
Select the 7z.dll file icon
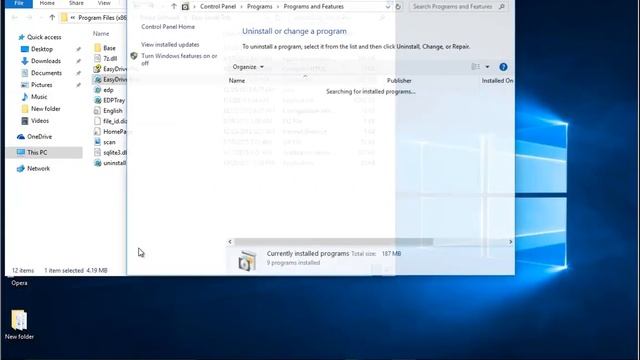point(98,58)
